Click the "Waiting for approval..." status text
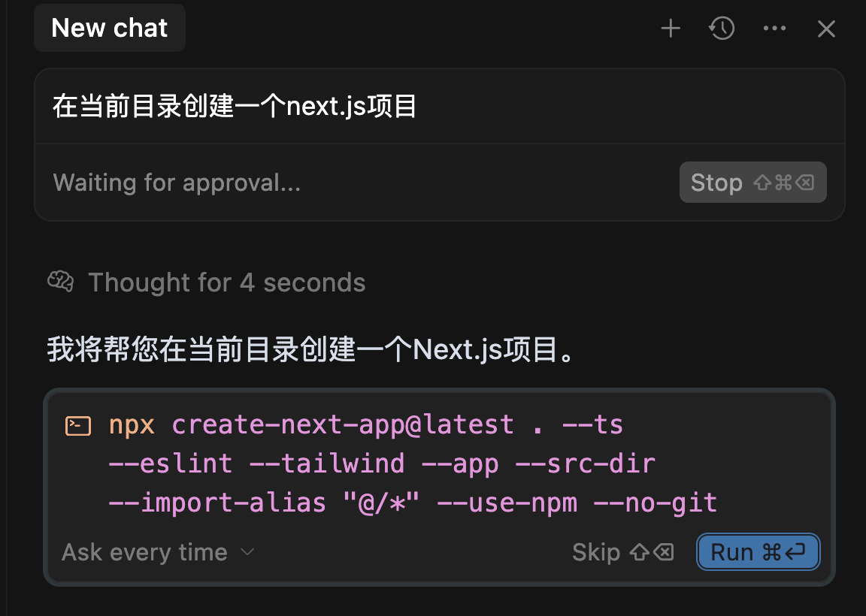 click(177, 183)
